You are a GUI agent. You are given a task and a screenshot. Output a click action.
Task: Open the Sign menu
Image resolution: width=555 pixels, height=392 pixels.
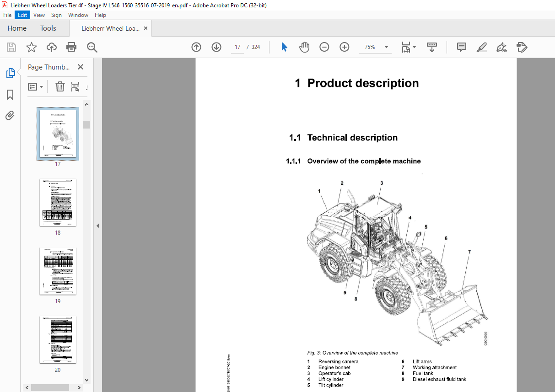point(56,15)
